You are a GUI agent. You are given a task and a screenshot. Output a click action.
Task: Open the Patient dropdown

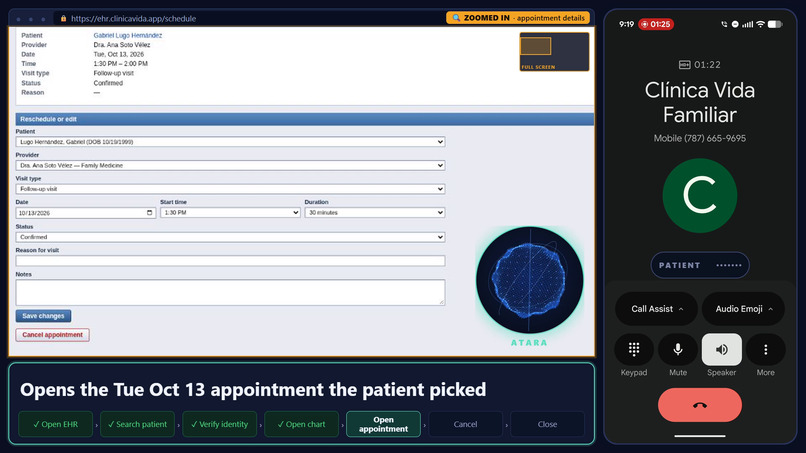(230, 142)
